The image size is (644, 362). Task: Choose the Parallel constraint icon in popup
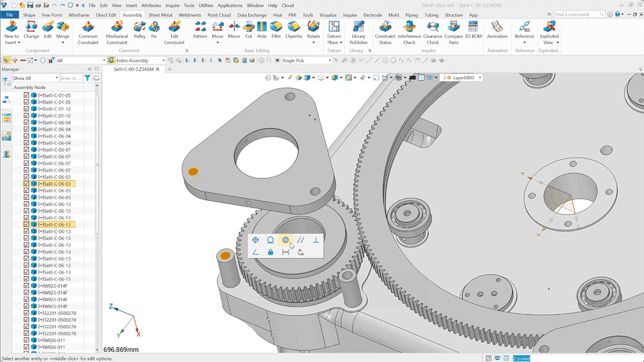pyautogui.click(x=301, y=240)
